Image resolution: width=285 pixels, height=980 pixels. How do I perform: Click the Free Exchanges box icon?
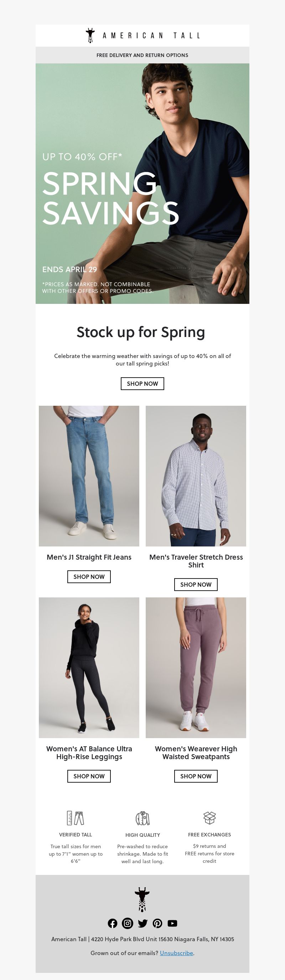[210, 818]
